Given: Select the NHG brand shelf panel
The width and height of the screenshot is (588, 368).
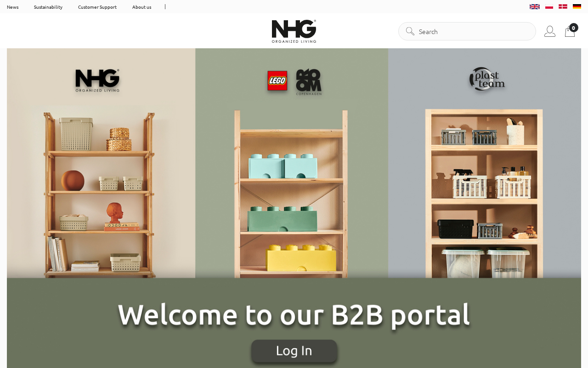Looking at the screenshot, I should click(x=101, y=163).
